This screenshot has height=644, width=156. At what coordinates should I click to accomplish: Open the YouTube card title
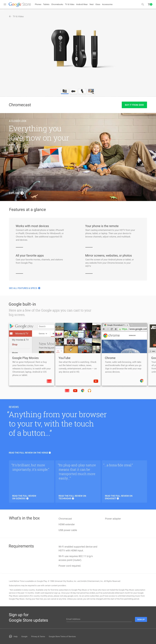coord(64,358)
